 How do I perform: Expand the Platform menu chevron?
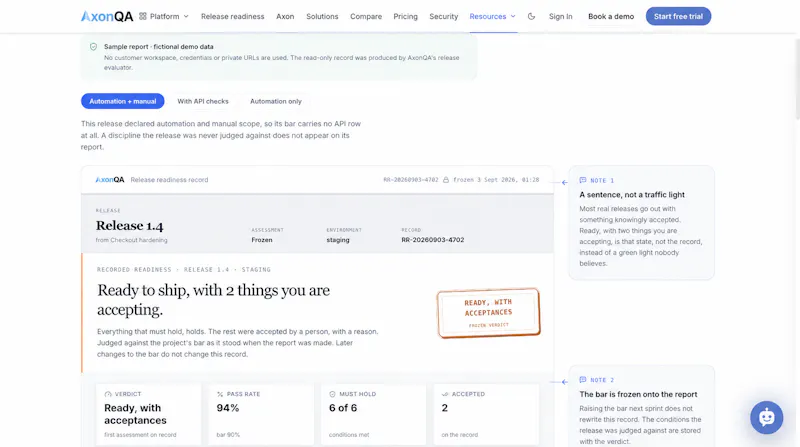186,16
